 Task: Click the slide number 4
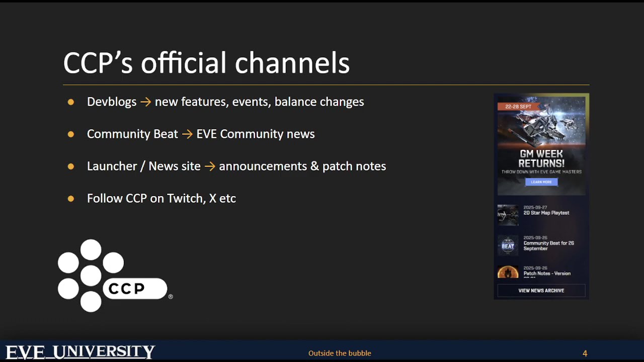[585, 353]
